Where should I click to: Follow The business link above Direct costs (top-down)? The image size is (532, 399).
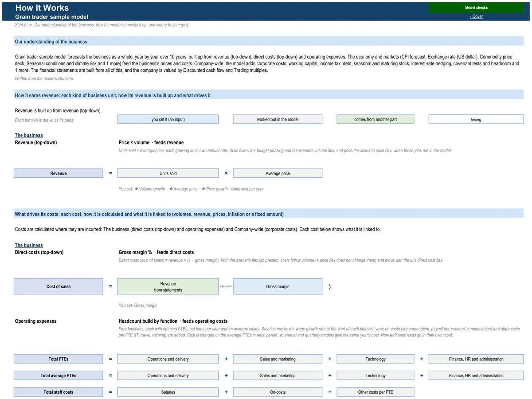click(29, 245)
